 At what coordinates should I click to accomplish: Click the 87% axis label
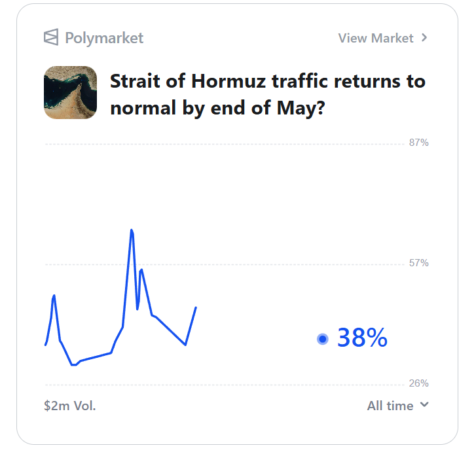(418, 143)
